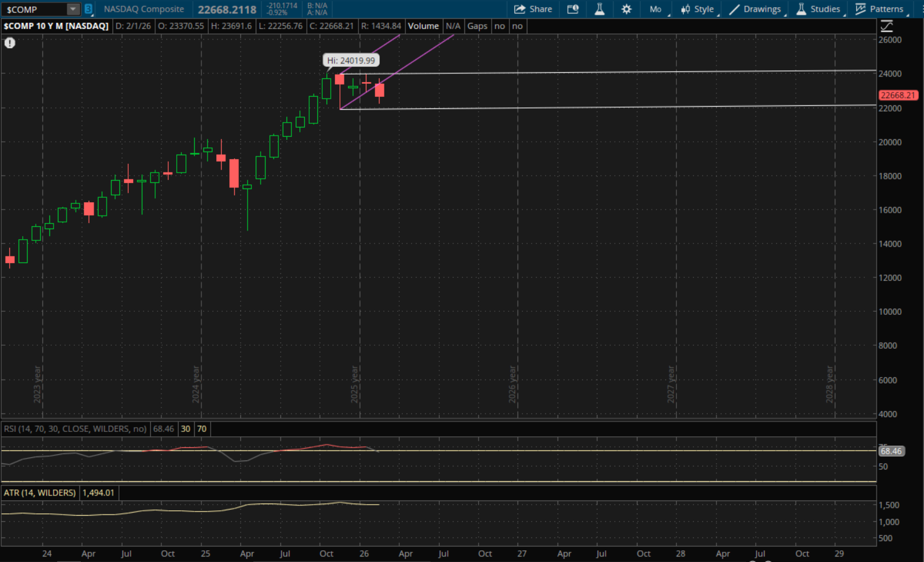This screenshot has height=562, width=924.
Task: Click the RSI study title label
Action: tap(75, 429)
